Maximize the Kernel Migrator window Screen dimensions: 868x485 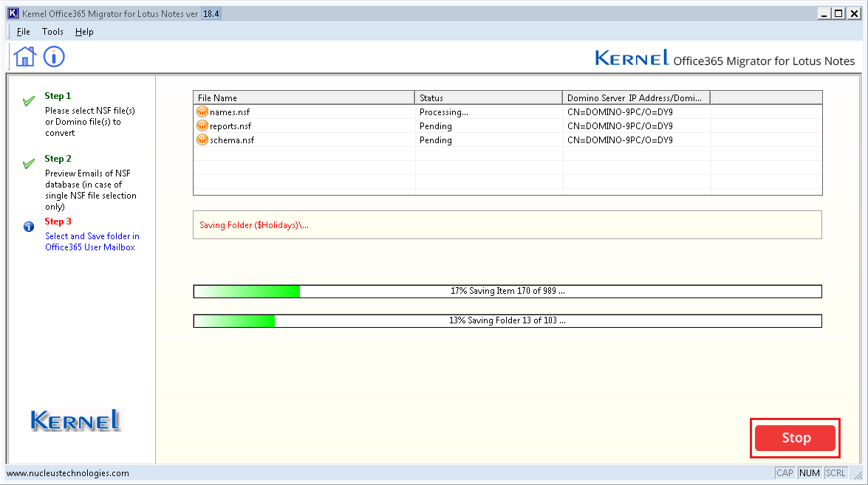839,14
